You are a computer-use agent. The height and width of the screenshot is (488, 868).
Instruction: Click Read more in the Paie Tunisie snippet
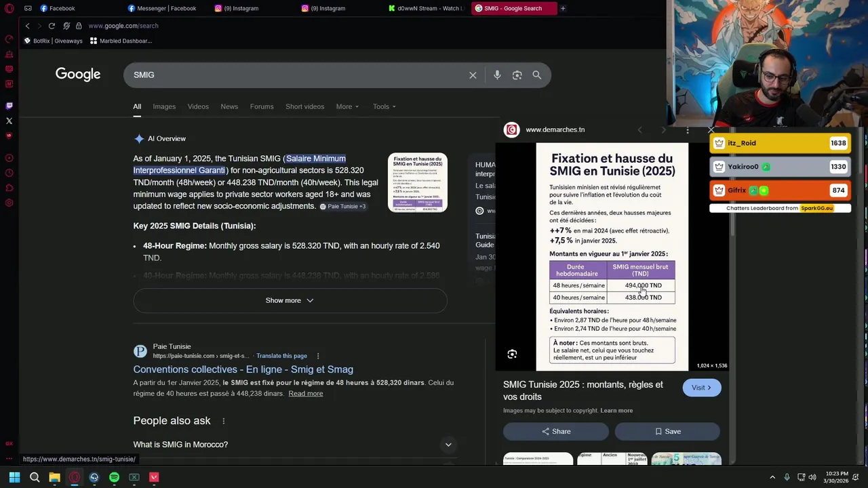(305, 394)
